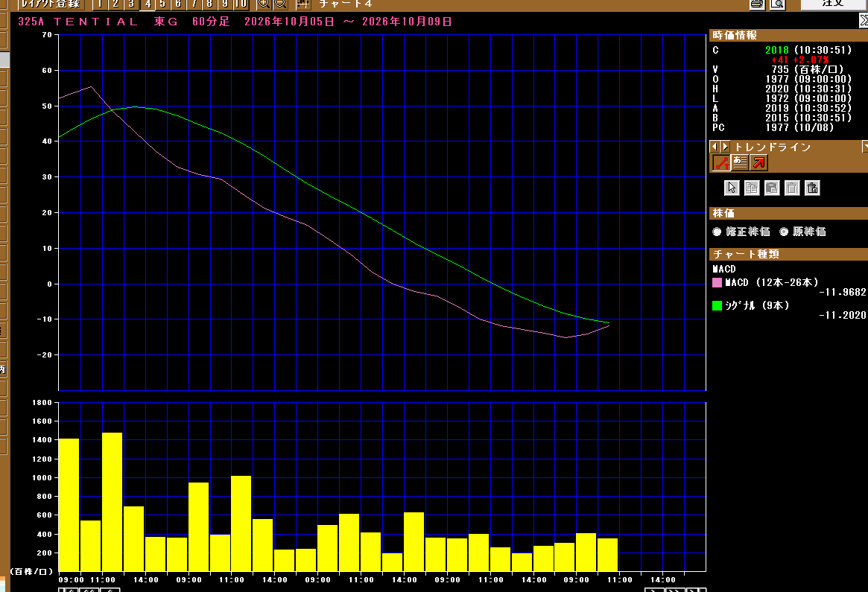The image size is (868, 592).
Task: Select the trend line drawing tool
Action: (721, 162)
